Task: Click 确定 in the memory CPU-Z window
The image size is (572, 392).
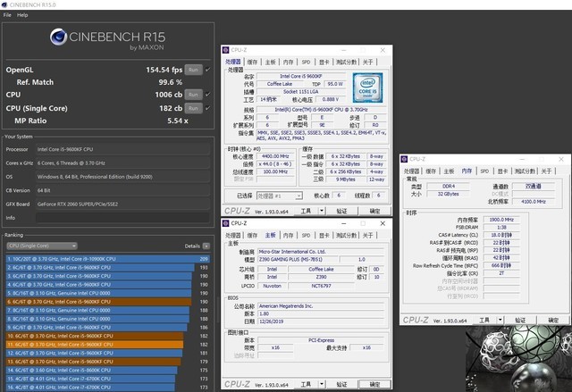Action: tap(553, 320)
